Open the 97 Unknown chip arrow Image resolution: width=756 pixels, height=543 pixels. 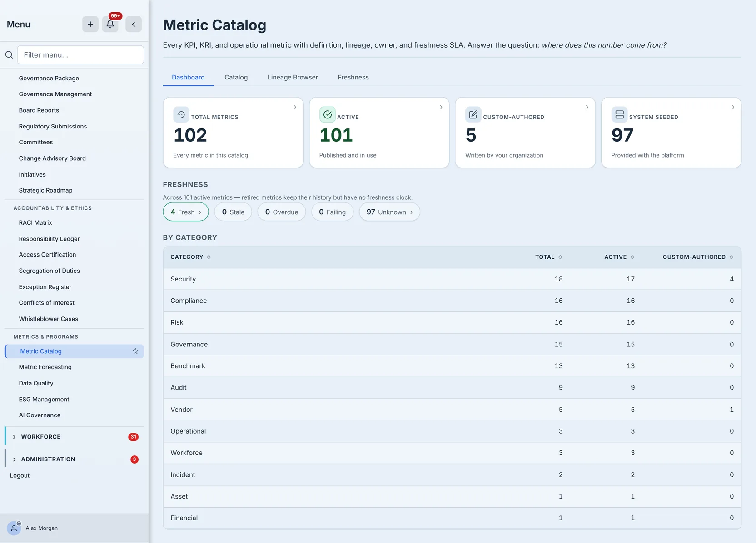[412, 212]
